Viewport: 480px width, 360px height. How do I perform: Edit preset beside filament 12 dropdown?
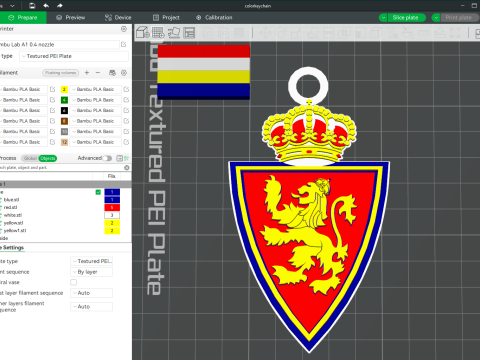click(126, 142)
